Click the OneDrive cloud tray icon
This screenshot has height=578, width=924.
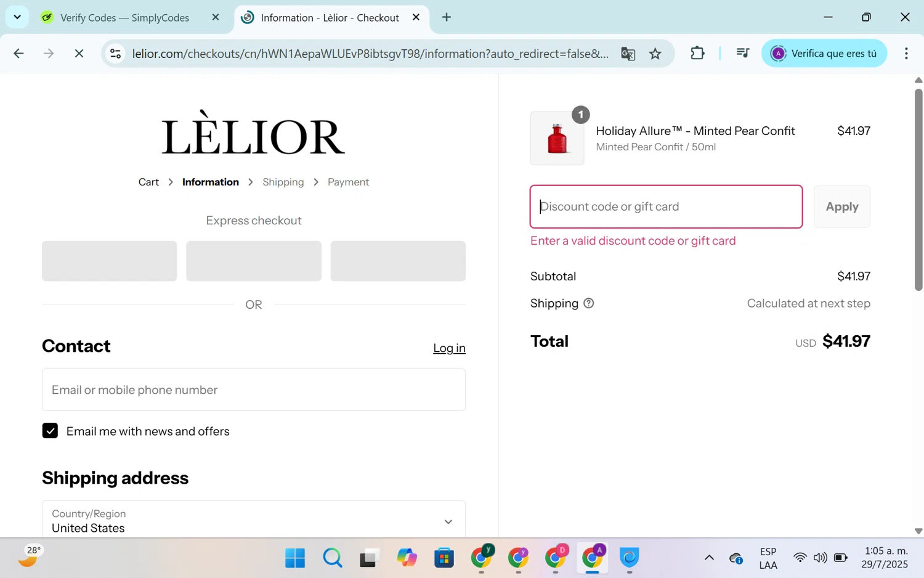click(736, 558)
